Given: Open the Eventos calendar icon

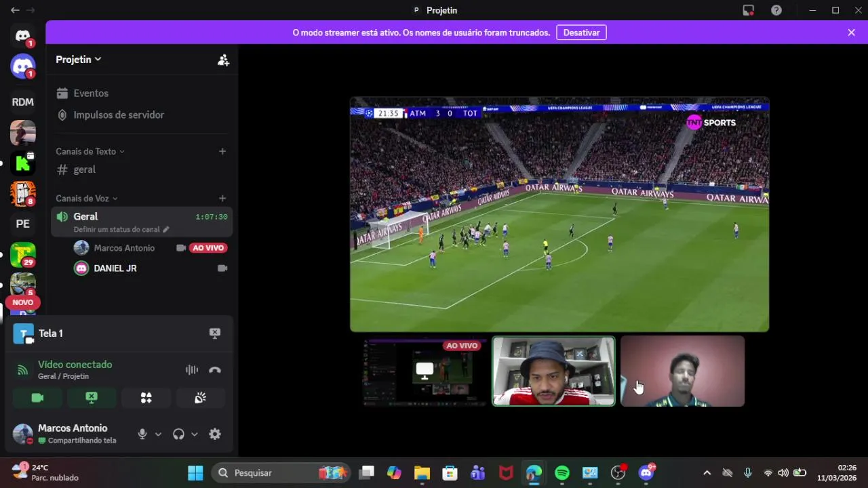Looking at the screenshot, I should (x=62, y=93).
